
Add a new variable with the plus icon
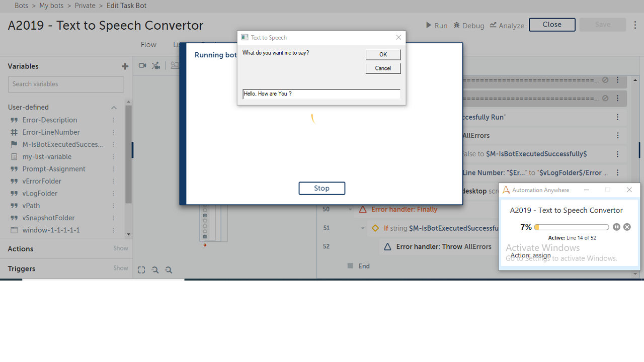(x=125, y=66)
